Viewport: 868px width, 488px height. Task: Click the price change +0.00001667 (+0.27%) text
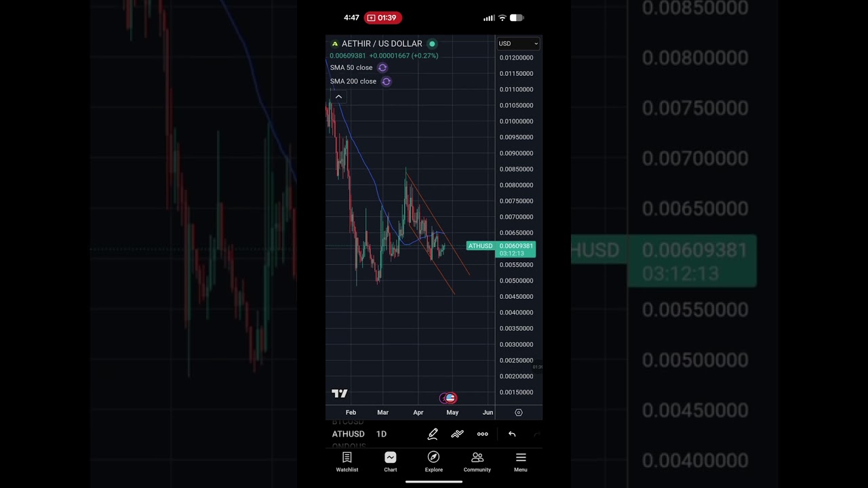click(x=403, y=56)
